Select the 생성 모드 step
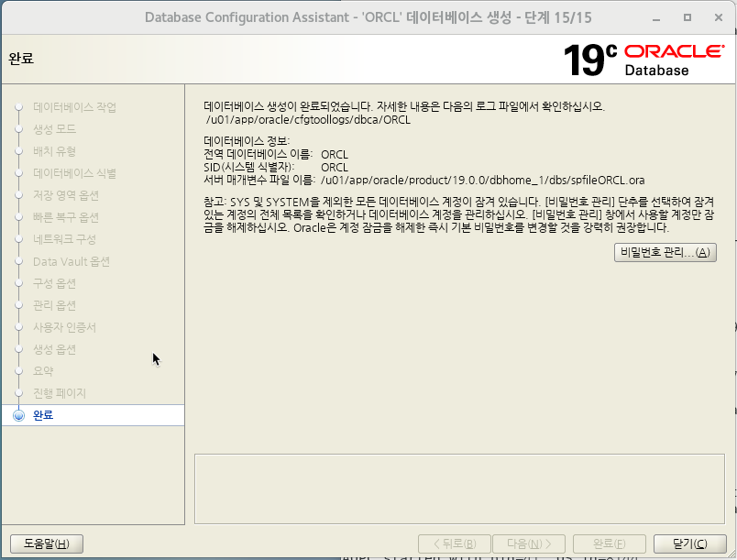This screenshot has height=560, width=737. point(54,129)
